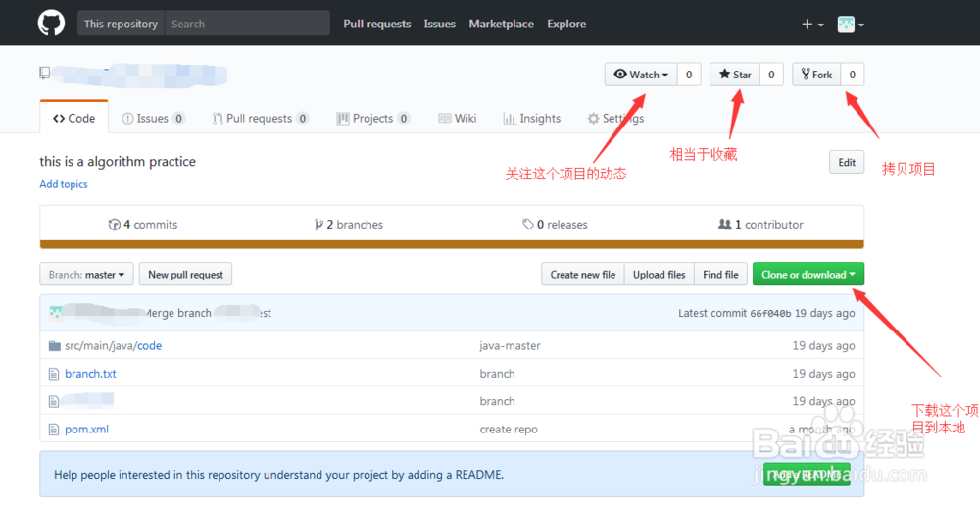980x508 pixels.
Task: Open Issues in the top navigation
Action: tap(439, 24)
